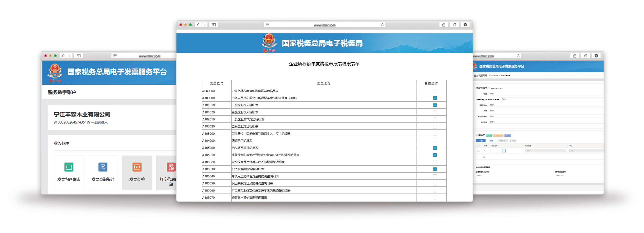The image size is (644, 233).
Task: Check the A000000 form checkbox
Action: click(435, 91)
